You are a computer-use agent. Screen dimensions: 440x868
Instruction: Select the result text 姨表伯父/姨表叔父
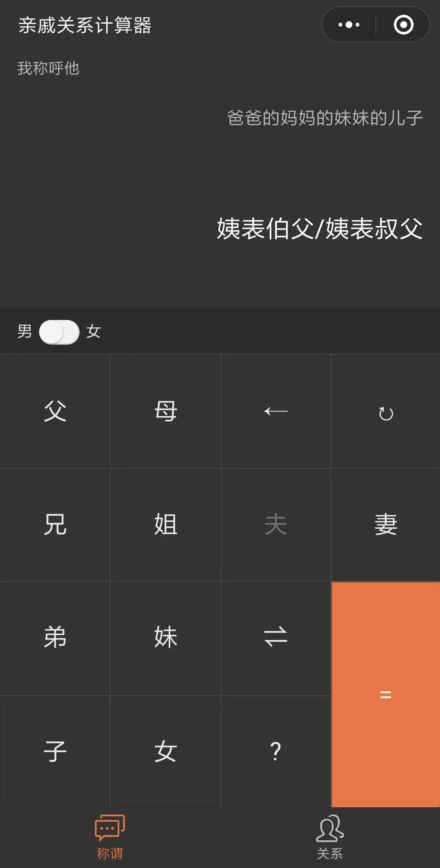320,228
